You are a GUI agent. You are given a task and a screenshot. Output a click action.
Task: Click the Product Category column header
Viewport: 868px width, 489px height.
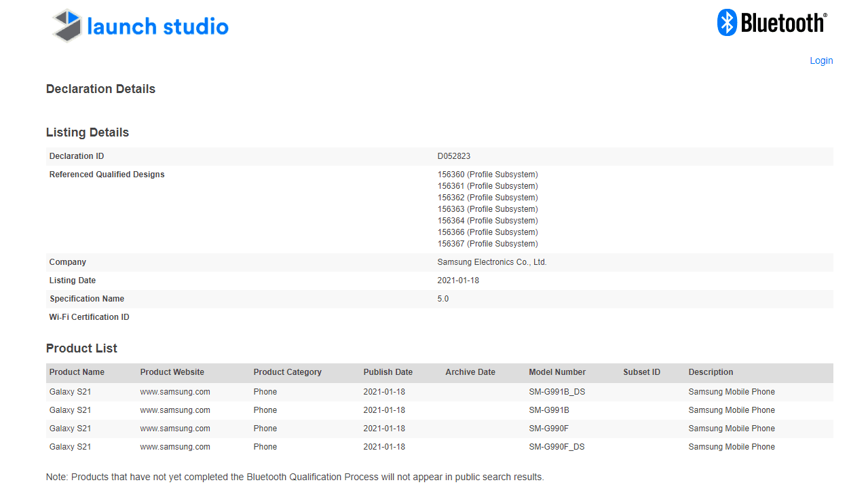pyautogui.click(x=288, y=372)
